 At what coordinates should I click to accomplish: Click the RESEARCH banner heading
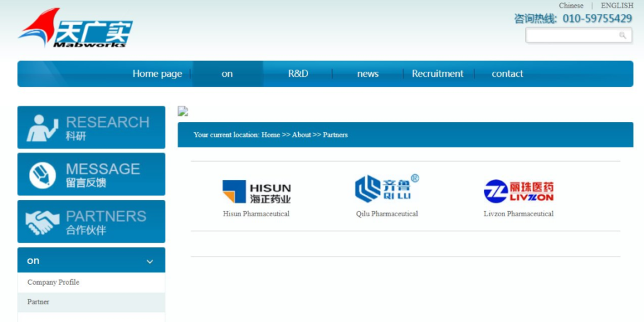tap(108, 123)
